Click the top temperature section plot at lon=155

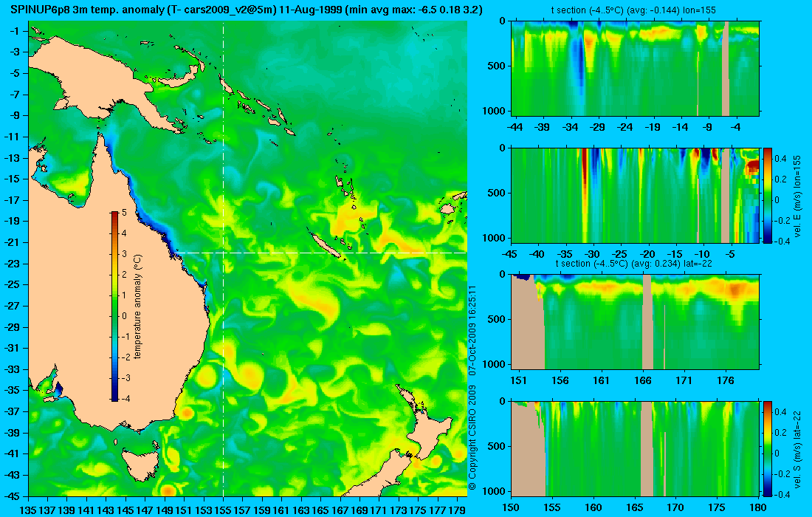tap(635, 69)
